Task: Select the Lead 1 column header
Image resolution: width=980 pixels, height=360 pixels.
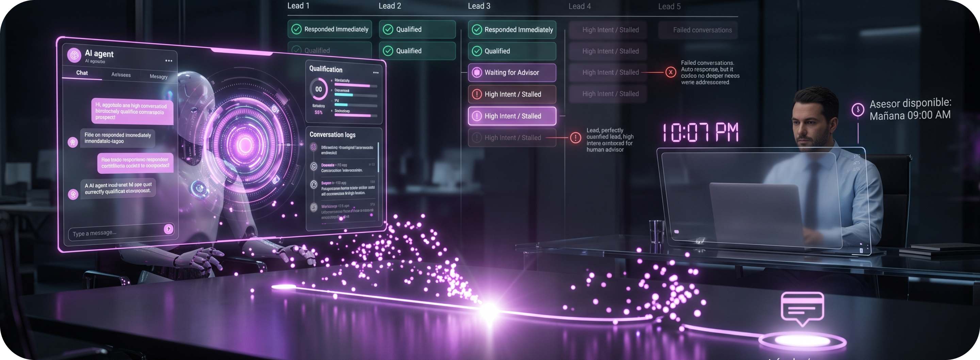Action: point(298,6)
